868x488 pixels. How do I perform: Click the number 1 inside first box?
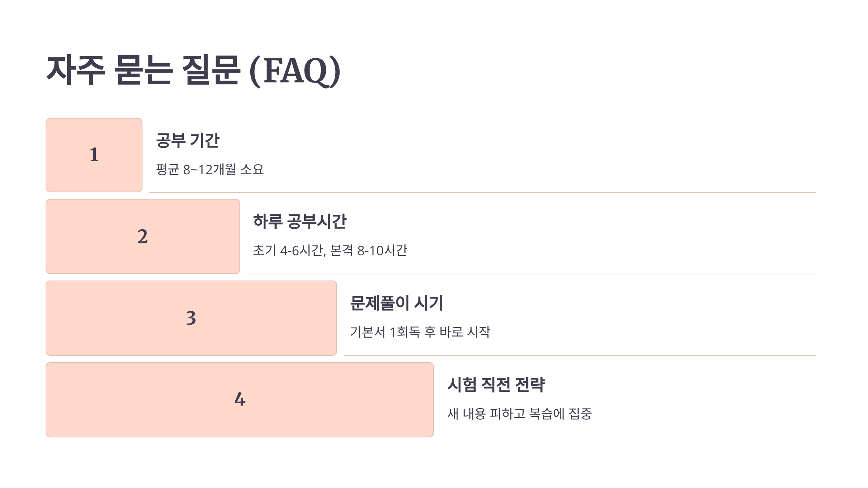click(94, 155)
